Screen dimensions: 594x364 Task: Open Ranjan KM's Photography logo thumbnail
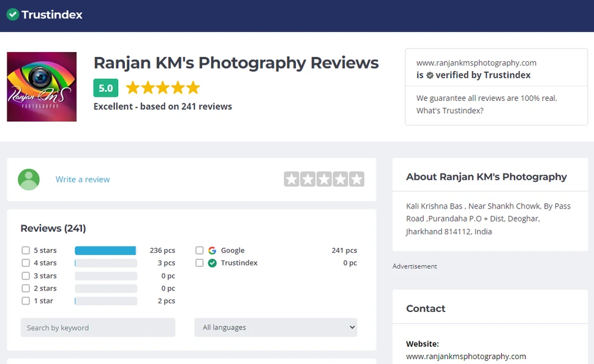point(42,87)
